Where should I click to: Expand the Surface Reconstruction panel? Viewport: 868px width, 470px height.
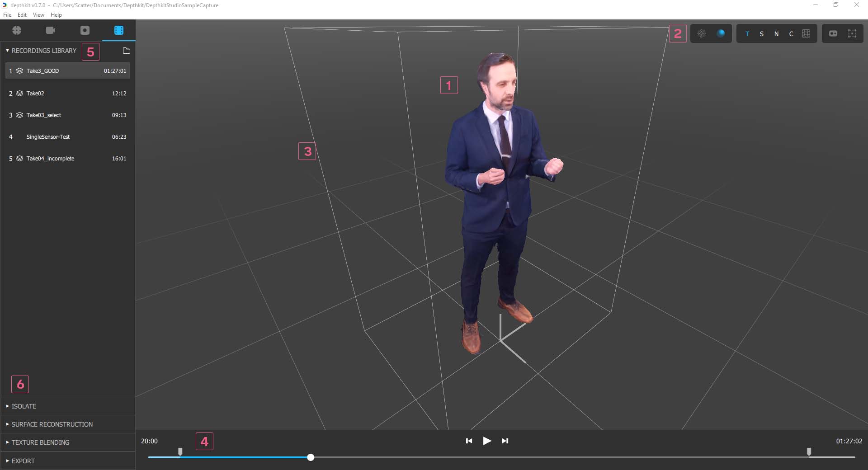52,424
